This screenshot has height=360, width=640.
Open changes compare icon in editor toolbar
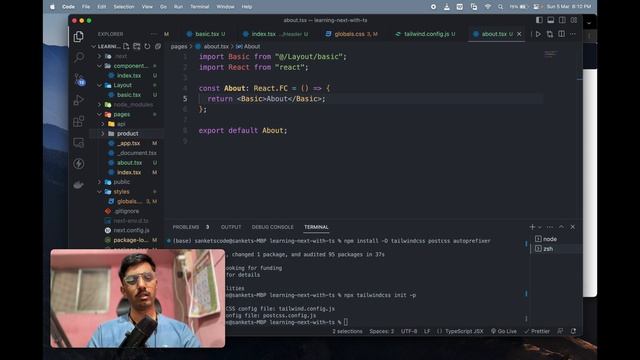coord(550,34)
